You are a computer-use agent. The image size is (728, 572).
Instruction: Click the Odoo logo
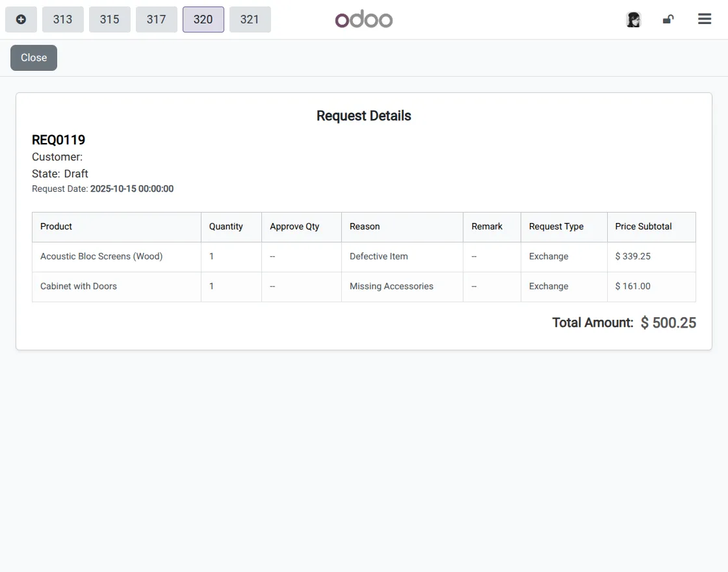coord(364,19)
